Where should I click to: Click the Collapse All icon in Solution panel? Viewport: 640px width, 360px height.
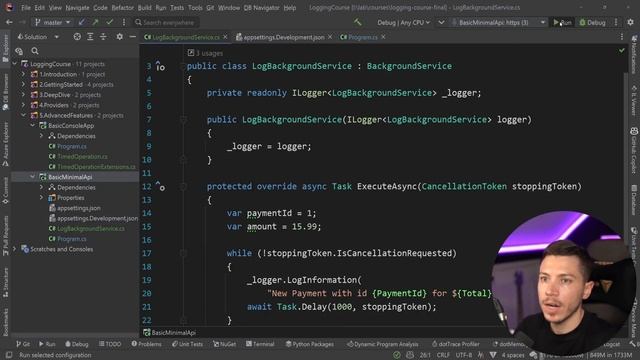[x=103, y=37]
